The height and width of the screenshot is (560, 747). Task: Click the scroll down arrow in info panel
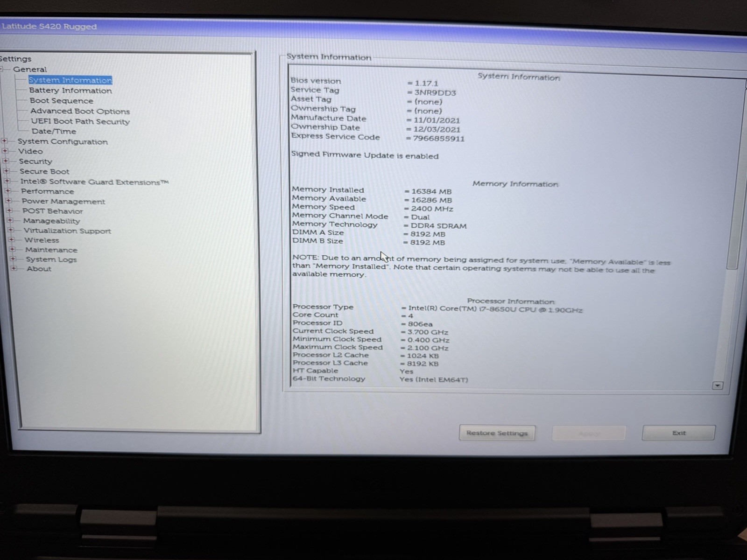point(718,385)
